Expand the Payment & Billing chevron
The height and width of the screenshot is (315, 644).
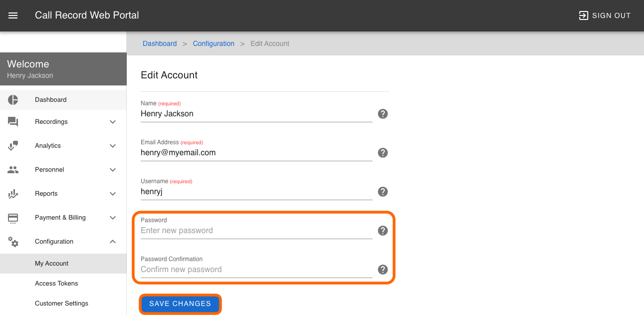click(x=113, y=218)
